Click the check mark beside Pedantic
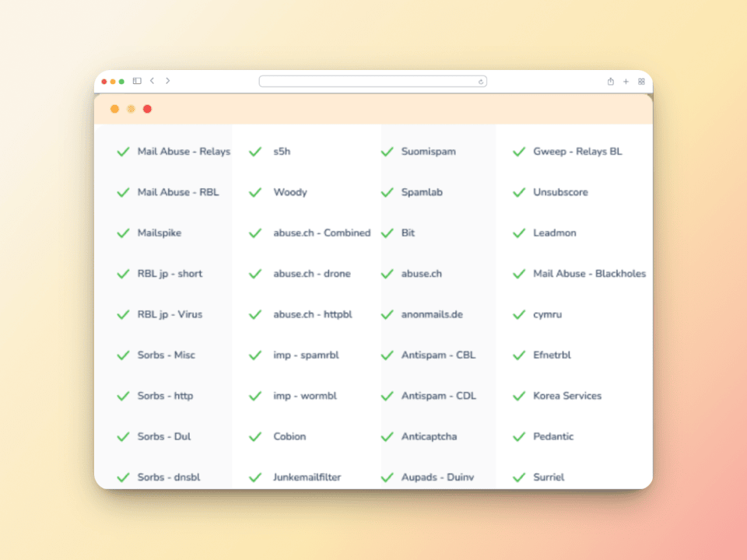 tap(519, 436)
